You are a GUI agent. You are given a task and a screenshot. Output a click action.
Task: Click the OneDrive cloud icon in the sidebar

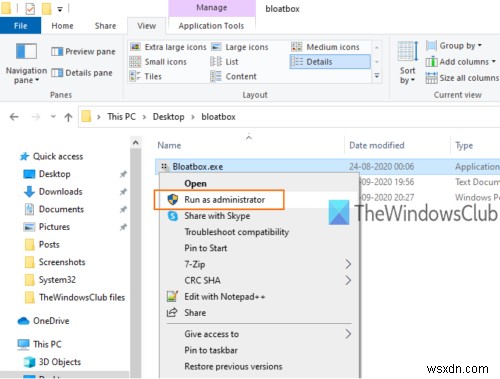(x=23, y=321)
